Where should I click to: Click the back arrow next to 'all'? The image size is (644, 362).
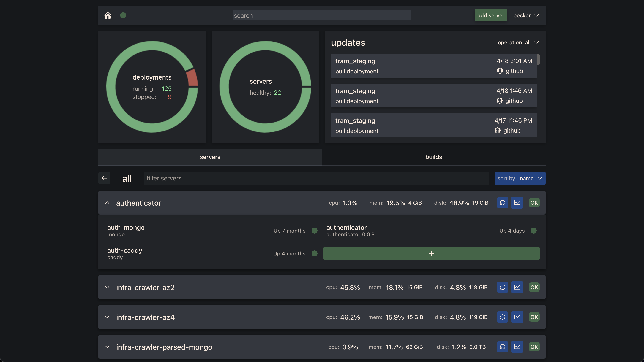104,178
